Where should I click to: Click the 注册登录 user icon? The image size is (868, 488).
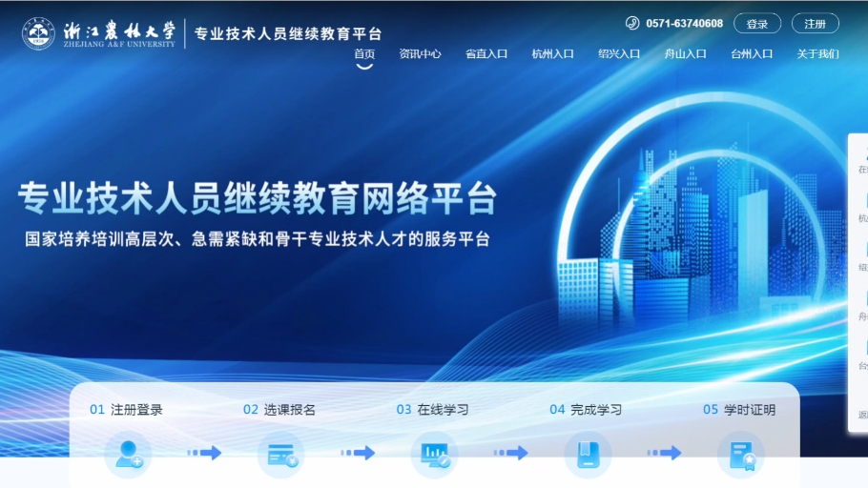[x=127, y=455]
